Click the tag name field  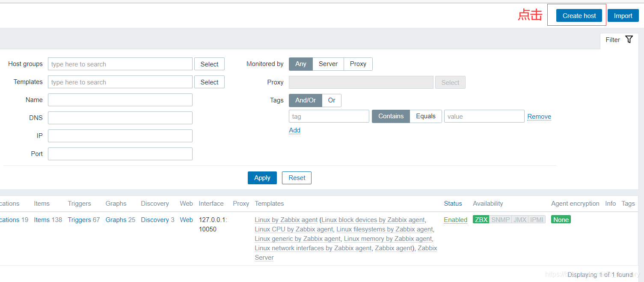click(x=329, y=116)
